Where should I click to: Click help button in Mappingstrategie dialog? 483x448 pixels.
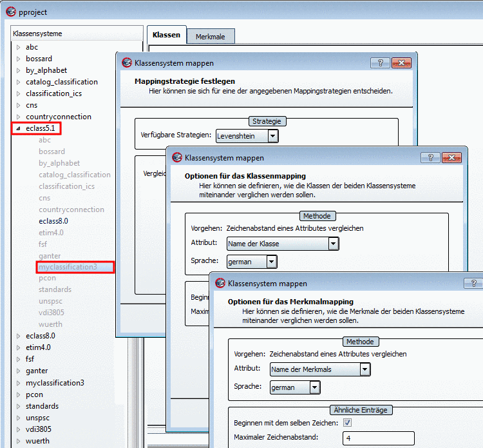pyautogui.click(x=380, y=63)
